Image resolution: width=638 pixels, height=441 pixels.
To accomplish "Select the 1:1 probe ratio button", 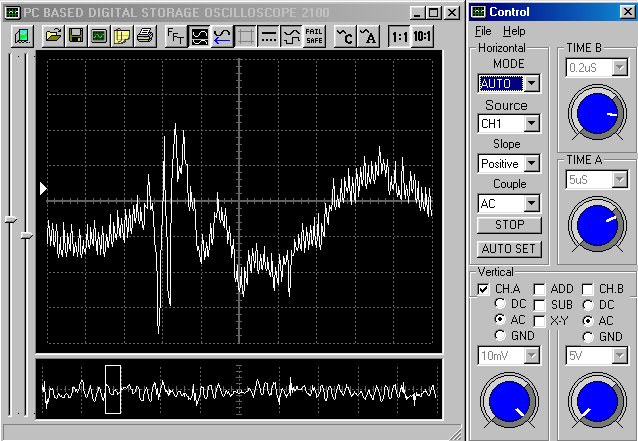I will (x=399, y=36).
